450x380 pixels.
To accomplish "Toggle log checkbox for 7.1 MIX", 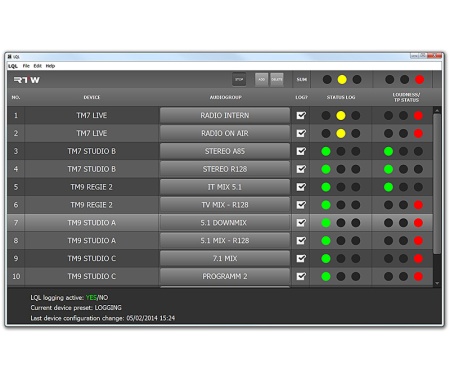I will tap(301, 258).
